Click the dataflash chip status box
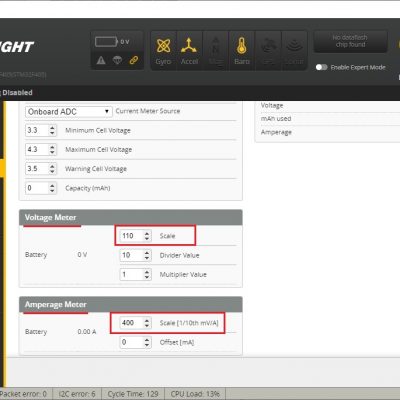 350,41
